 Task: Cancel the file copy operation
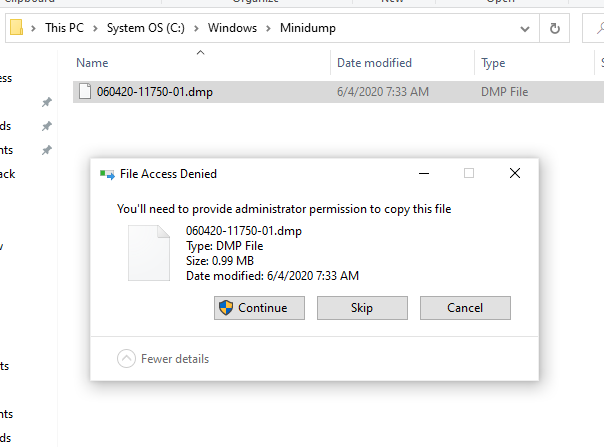[465, 308]
